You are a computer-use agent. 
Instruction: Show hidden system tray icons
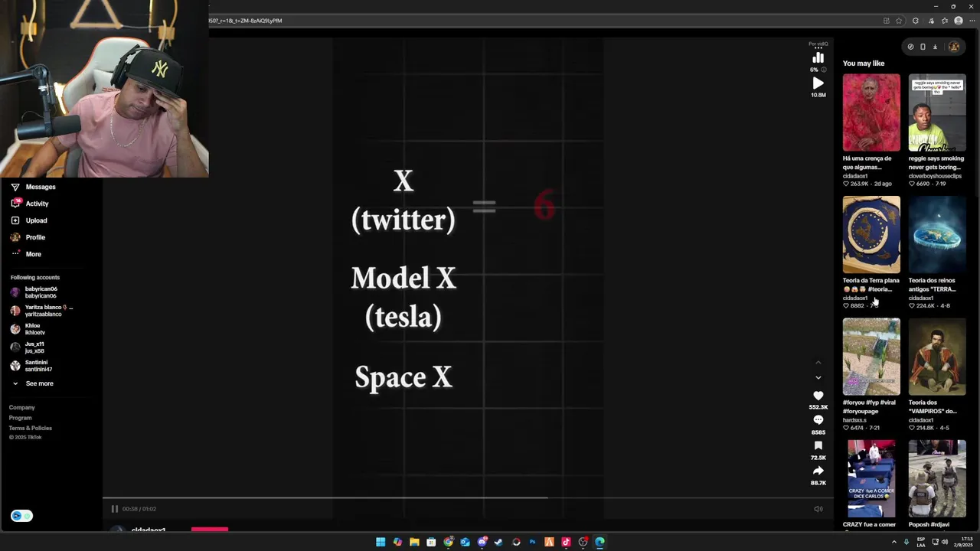click(x=893, y=542)
